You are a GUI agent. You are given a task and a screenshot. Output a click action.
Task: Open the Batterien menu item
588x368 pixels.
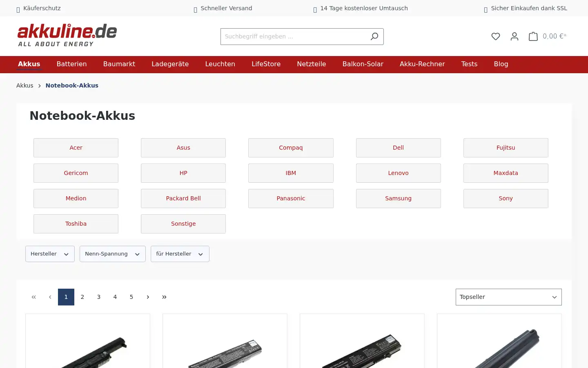point(71,64)
